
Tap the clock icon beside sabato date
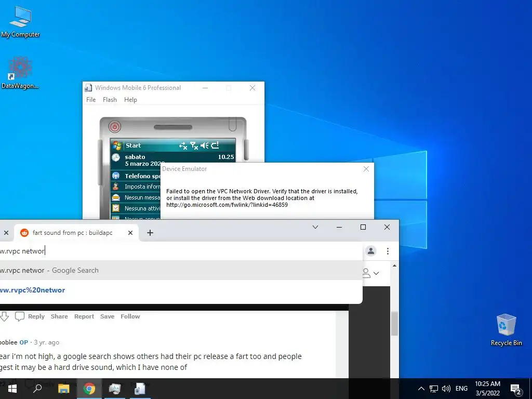[116, 157]
